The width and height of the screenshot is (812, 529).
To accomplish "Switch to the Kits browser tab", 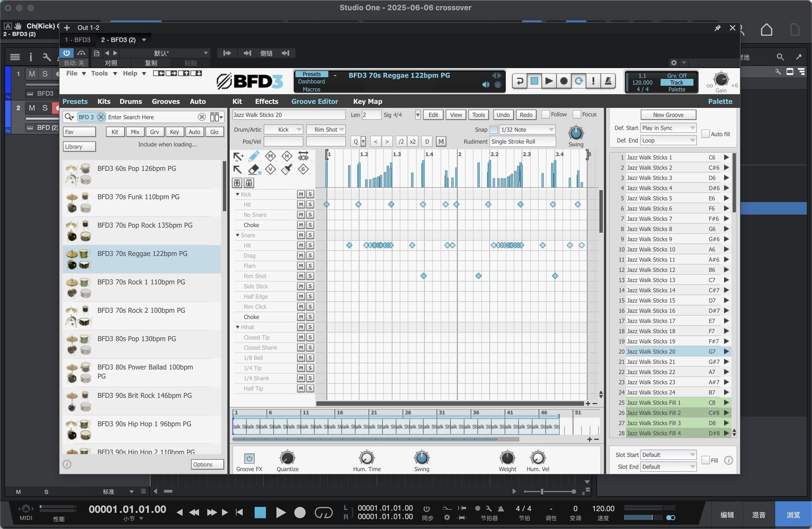I will (x=104, y=102).
